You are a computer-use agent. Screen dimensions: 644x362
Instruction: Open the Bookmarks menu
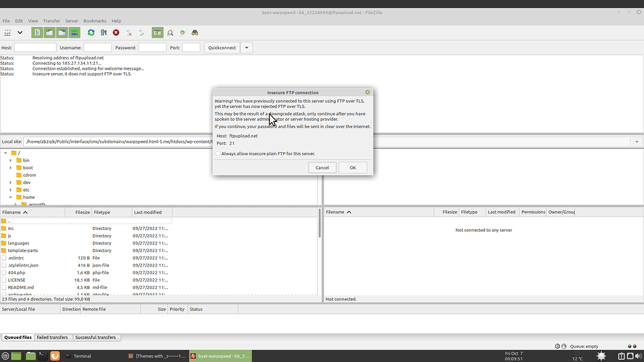point(95,21)
